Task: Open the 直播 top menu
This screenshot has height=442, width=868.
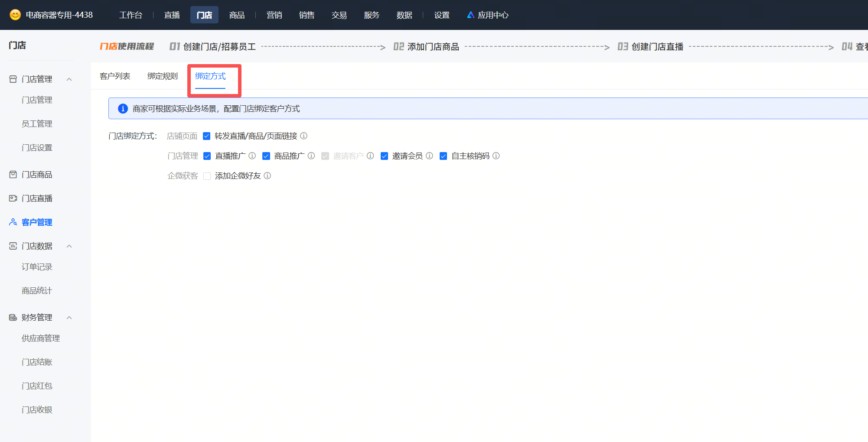Action: (172, 15)
